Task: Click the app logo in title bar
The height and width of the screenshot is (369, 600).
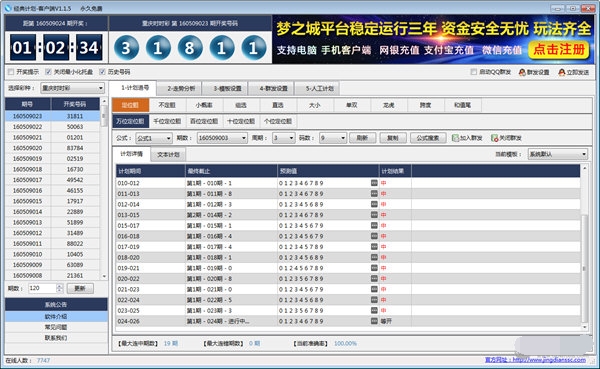Action: pos(8,8)
